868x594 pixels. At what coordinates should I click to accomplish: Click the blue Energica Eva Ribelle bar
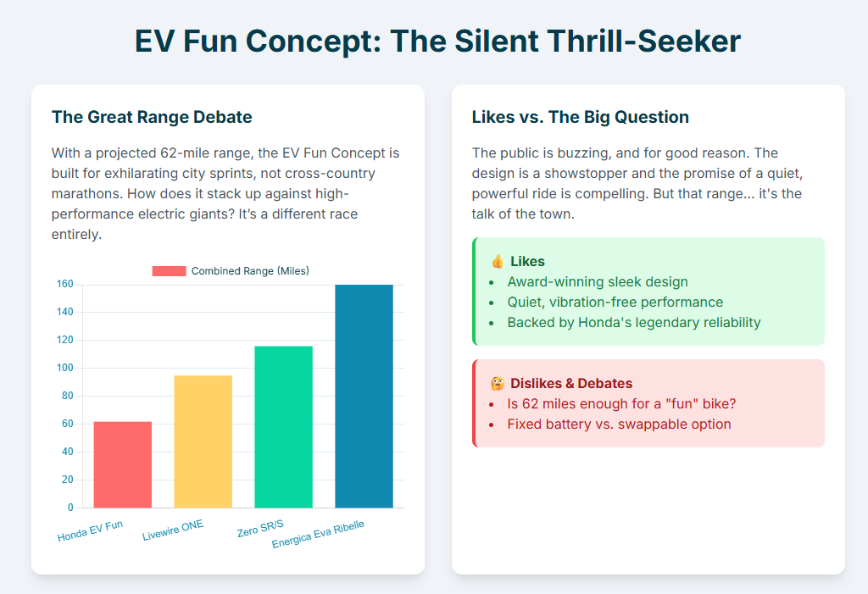click(364, 396)
